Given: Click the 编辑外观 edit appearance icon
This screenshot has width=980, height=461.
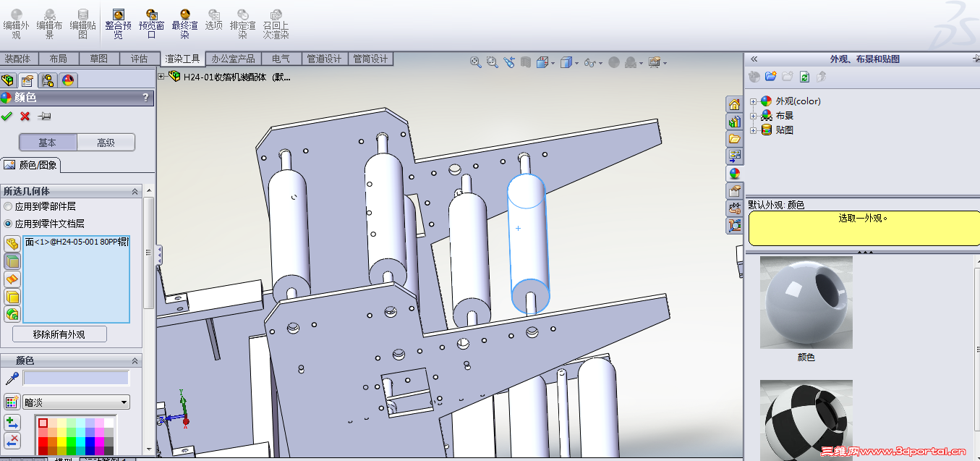Looking at the screenshot, I should (16, 14).
